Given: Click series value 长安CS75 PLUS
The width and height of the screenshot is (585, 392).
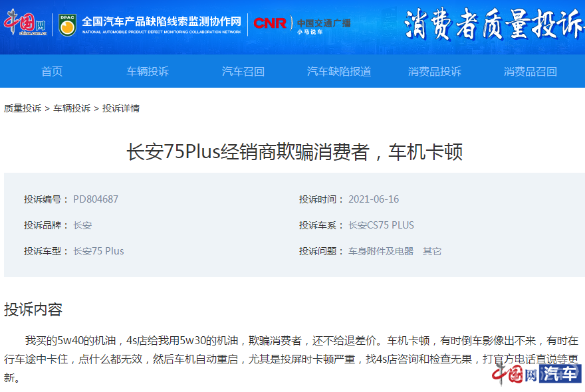Looking at the screenshot, I should (x=381, y=225).
